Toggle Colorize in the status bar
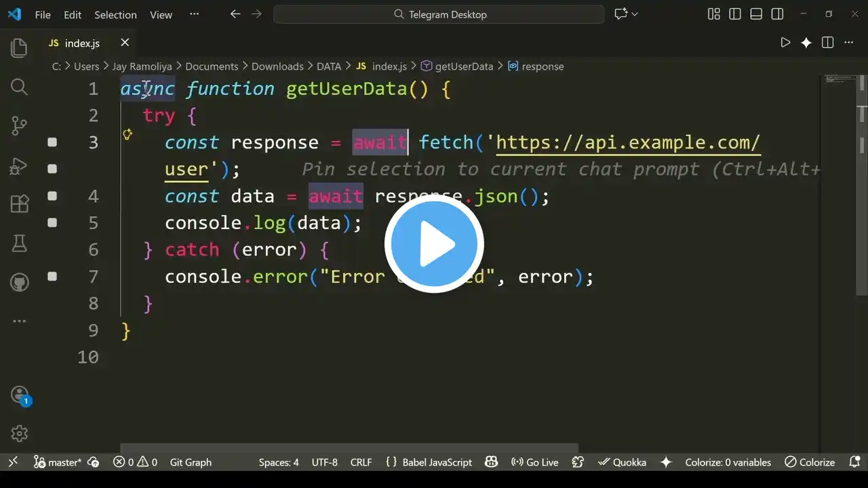Image resolution: width=868 pixels, height=488 pixels. [810, 462]
